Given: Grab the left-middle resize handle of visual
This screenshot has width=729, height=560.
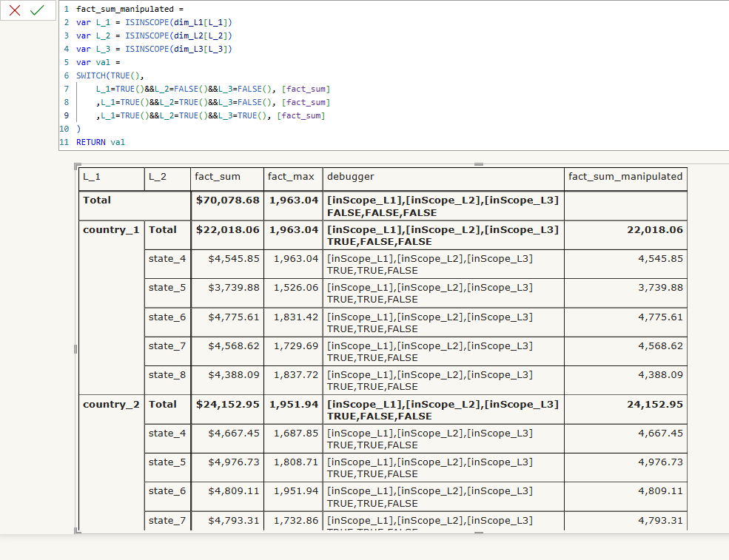Looking at the screenshot, I should [x=75, y=349].
